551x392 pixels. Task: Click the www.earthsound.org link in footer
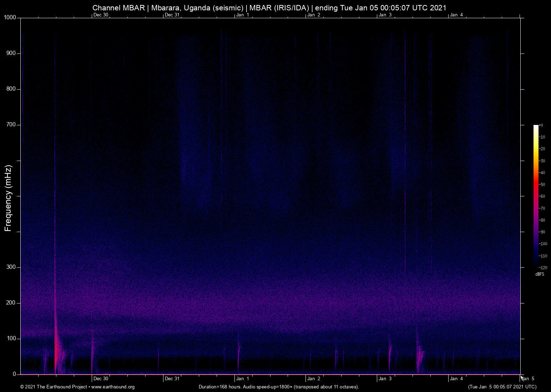tap(113, 387)
